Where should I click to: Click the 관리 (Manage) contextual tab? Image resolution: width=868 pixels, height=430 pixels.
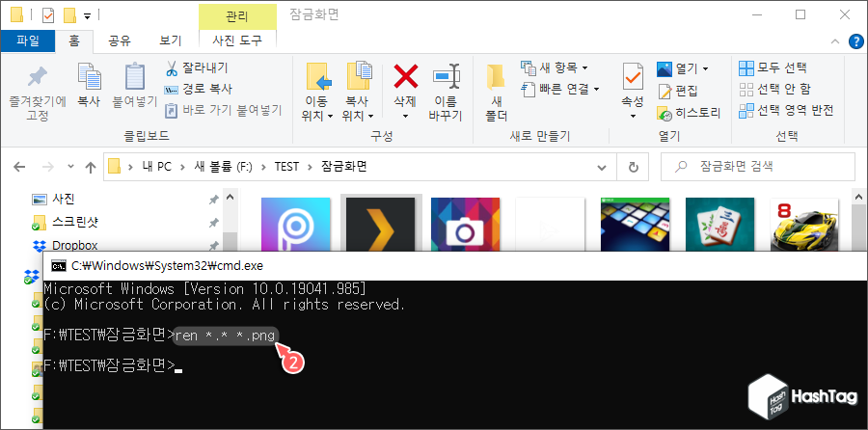[x=237, y=16]
